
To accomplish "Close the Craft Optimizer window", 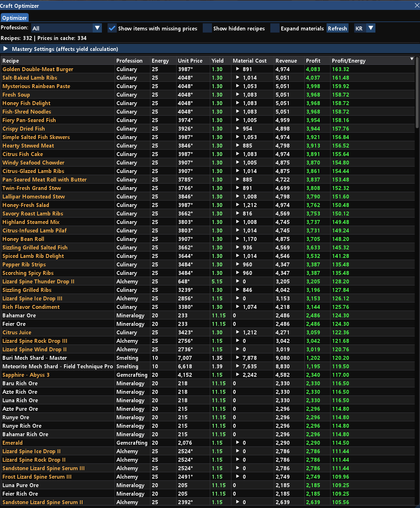I will point(417,5).
